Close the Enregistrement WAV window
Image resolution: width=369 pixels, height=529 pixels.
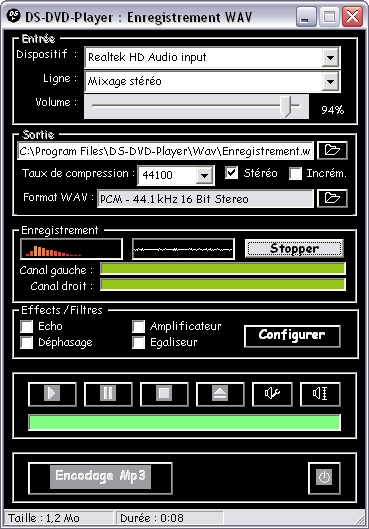click(352, 16)
